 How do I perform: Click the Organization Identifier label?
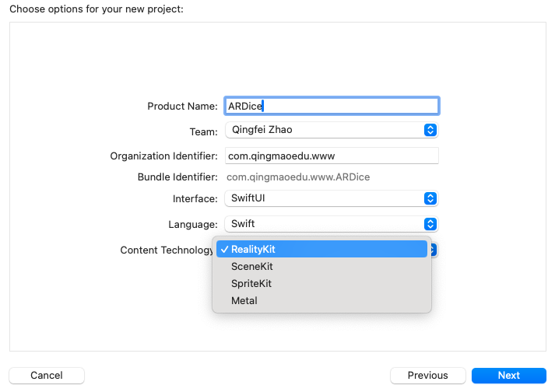click(163, 156)
